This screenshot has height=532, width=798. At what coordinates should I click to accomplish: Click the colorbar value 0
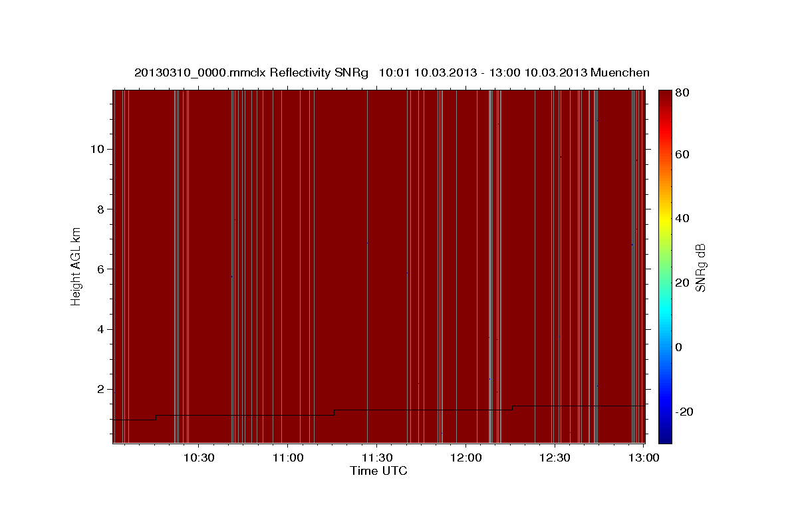[x=679, y=347]
